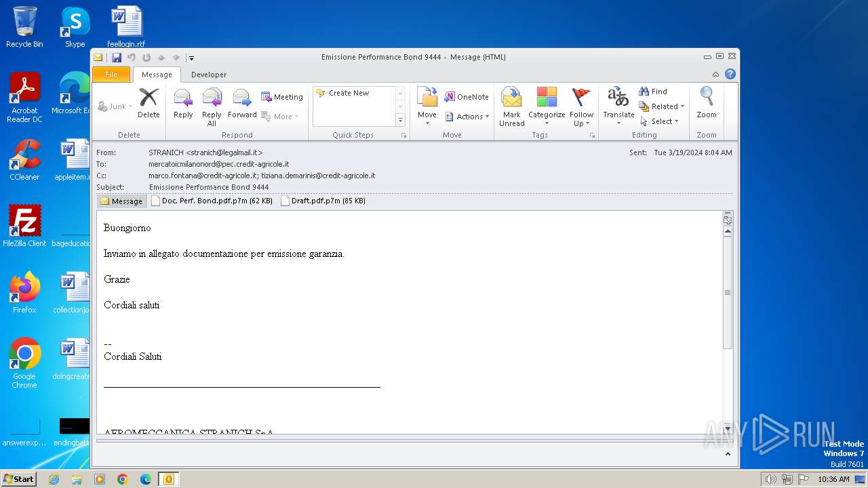Translate the message text
868x488 pixels.
pos(618,106)
